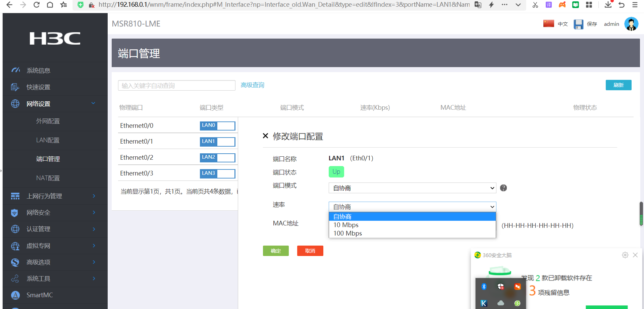Click the red shield tray icon
This screenshot has width=644, height=309.
click(x=501, y=287)
